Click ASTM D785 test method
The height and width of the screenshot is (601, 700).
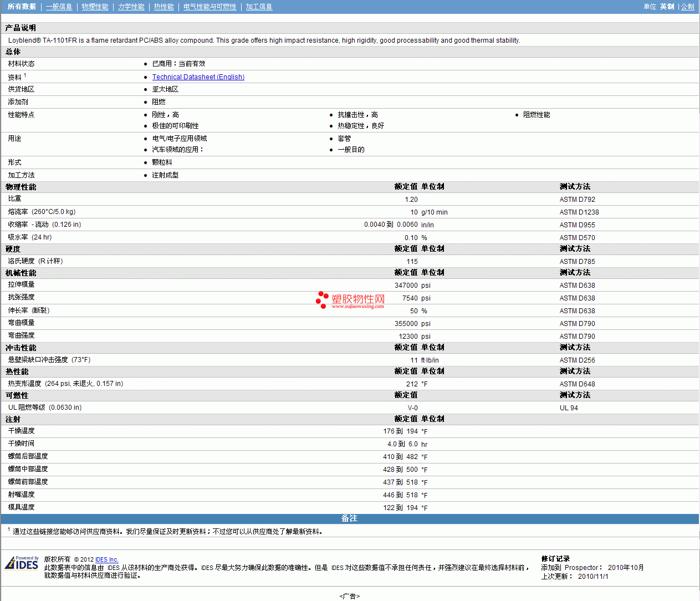578,262
